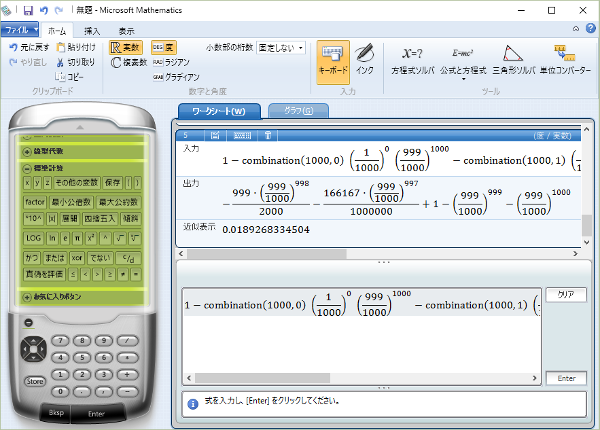The width and height of the screenshot is (600, 430).
Task: Insert π from the calculator pad
Action: (77, 238)
